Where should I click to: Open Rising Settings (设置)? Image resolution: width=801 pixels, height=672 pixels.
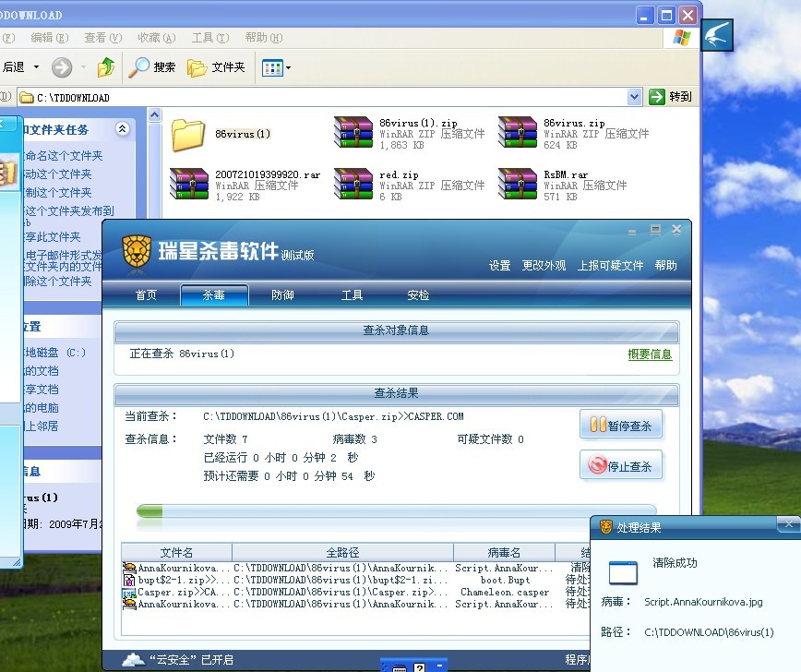coord(499,265)
